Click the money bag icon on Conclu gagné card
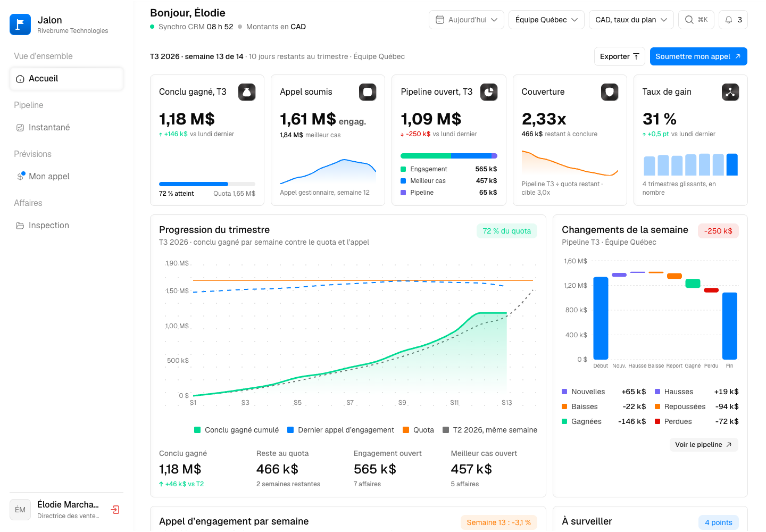The height and width of the screenshot is (532, 766). (247, 92)
